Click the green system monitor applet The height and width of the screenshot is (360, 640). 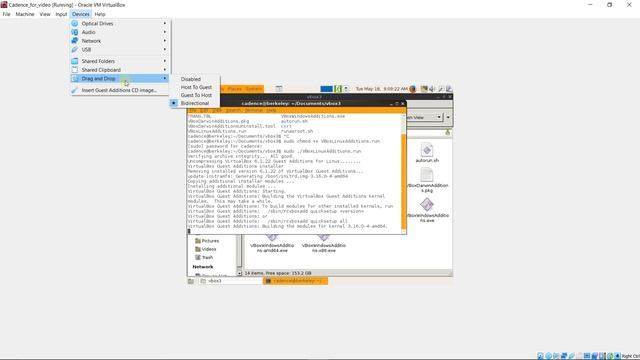click(x=338, y=89)
